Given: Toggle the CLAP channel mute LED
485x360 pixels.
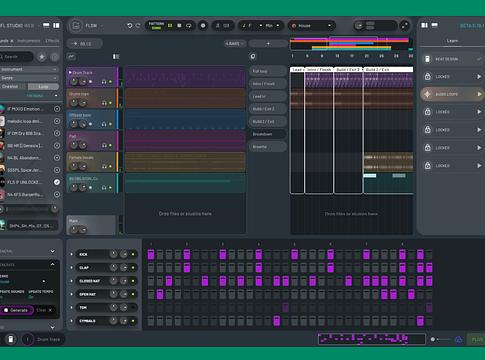Looking at the screenshot, I should point(133,268).
